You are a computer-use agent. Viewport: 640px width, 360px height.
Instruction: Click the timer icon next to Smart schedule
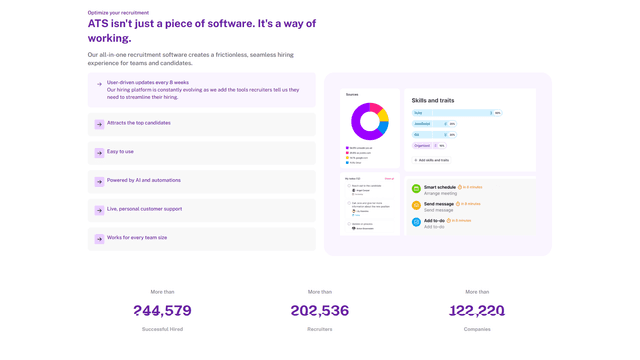(460, 187)
